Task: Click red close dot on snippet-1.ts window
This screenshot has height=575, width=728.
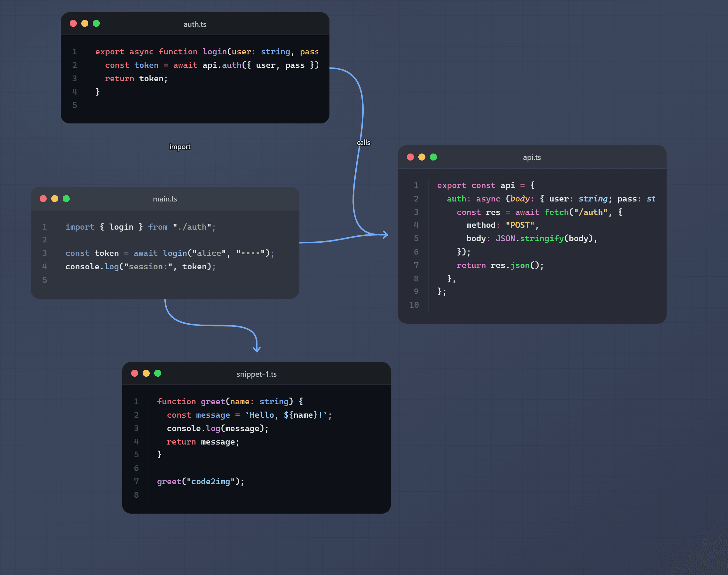Action: point(135,373)
